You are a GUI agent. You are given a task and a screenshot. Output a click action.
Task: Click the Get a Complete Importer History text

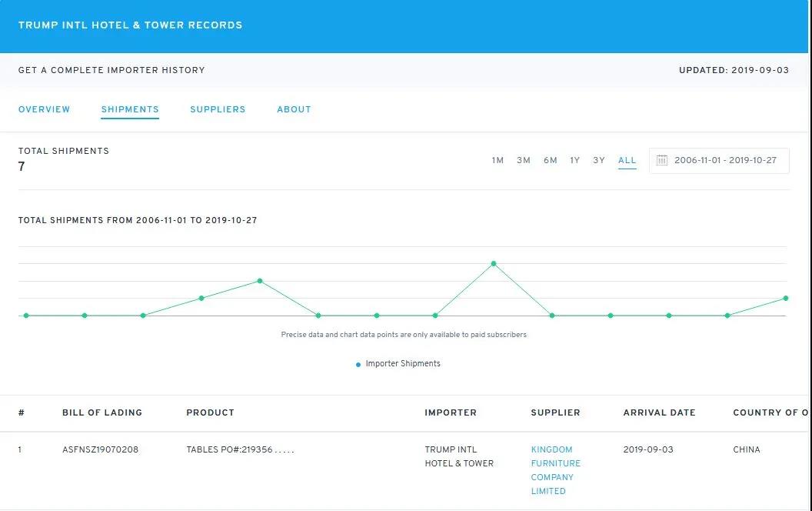111,70
